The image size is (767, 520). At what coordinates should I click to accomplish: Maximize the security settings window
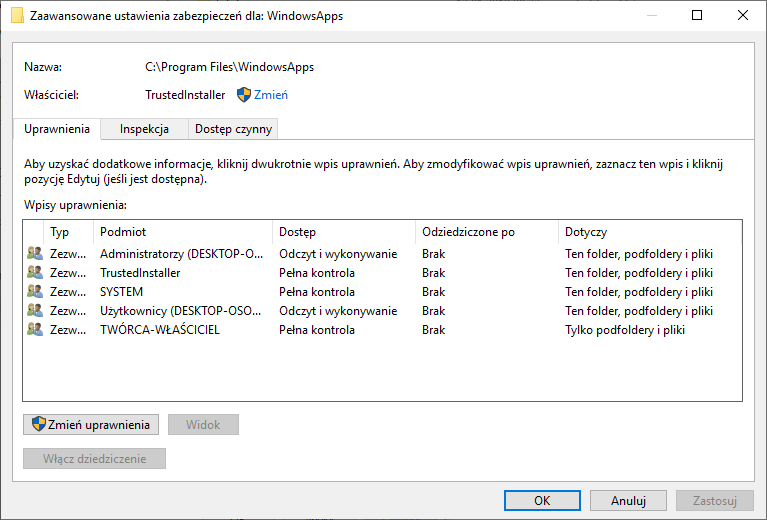click(x=697, y=15)
